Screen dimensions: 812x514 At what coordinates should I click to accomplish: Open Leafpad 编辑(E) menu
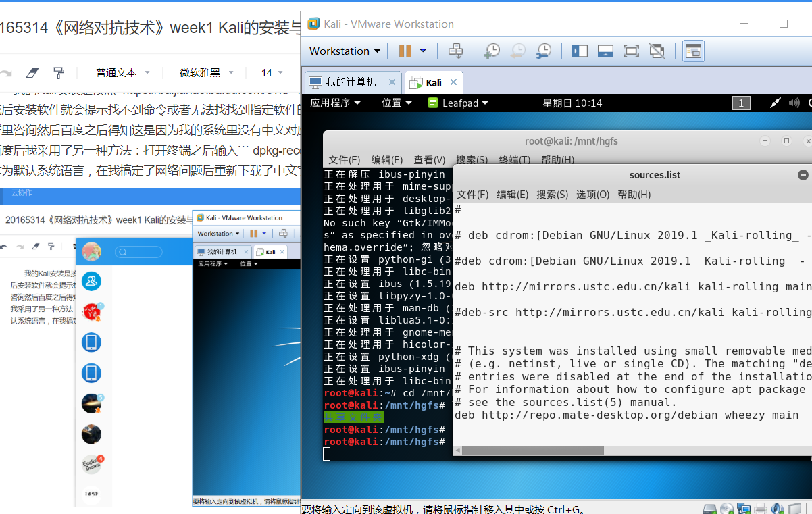512,194
